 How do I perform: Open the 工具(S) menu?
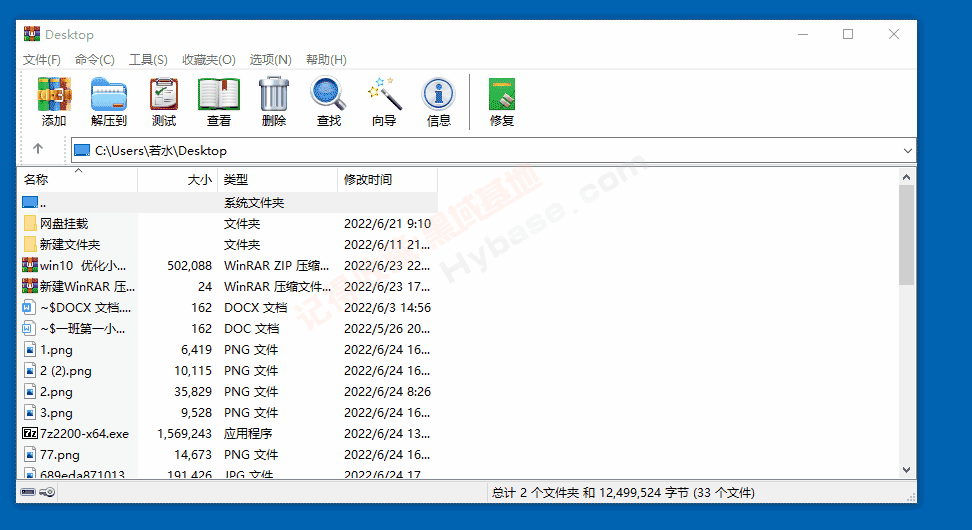[x=148, y=60]
